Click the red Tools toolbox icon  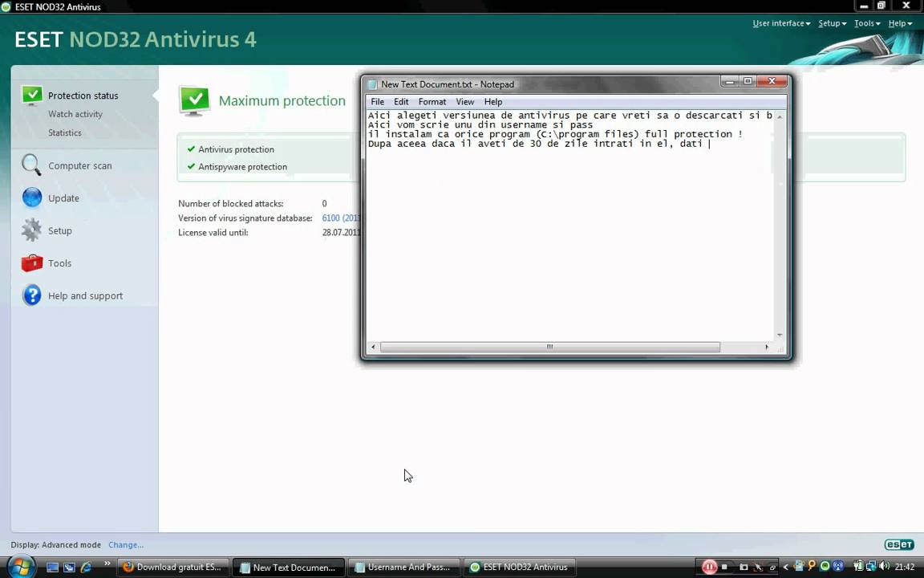coord(32,263)
